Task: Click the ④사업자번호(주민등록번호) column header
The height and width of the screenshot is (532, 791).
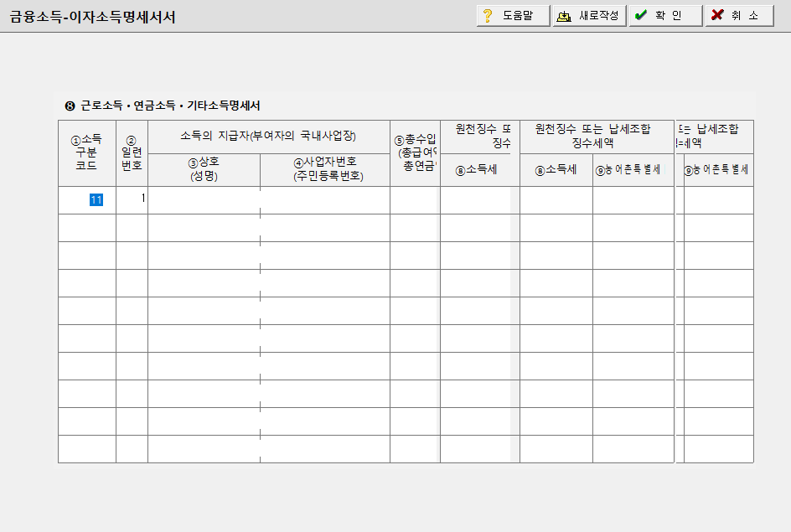Action: [x=325, y=170]
